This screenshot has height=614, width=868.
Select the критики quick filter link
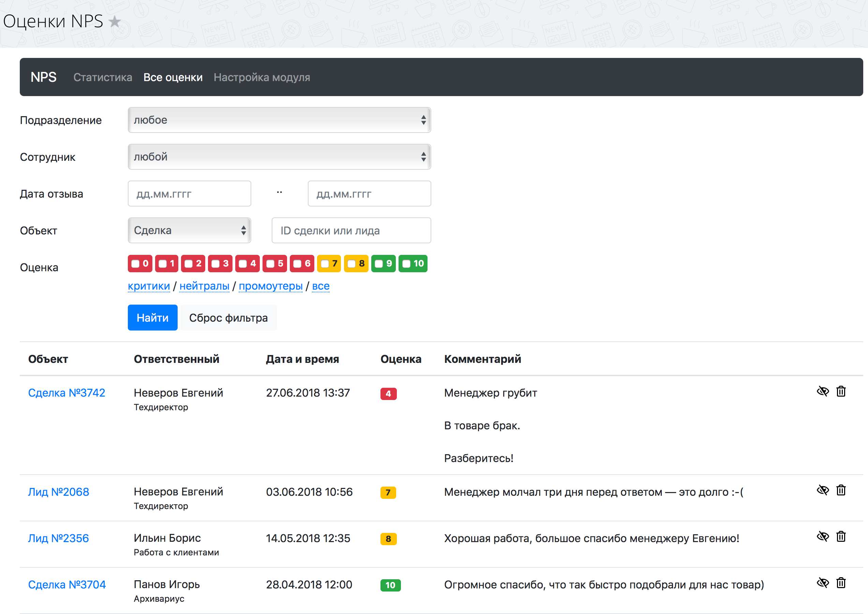(149, 286)
